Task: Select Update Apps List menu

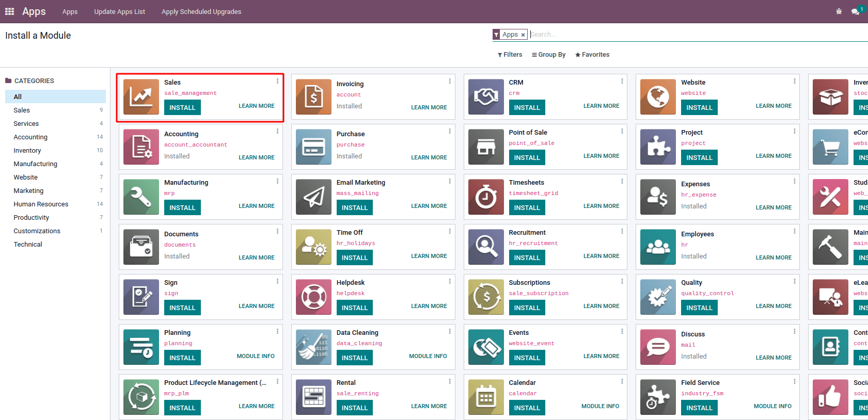Action: 119,12
